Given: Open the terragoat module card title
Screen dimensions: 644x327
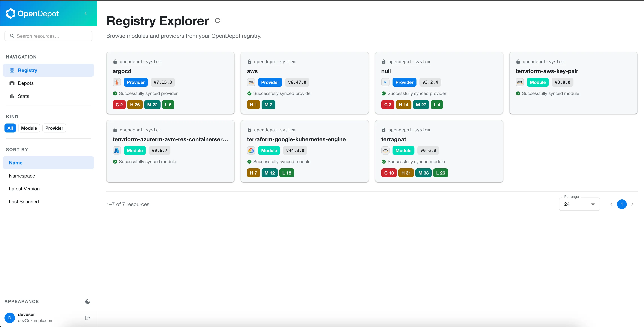Looking at the screenshot, I should click(394, 139).
